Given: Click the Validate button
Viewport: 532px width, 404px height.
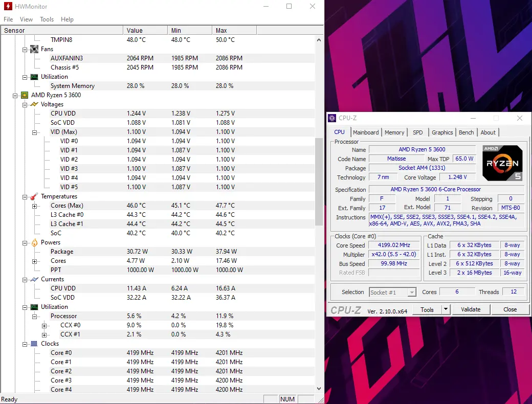Looking at the screenshot, I should (471, 309).
